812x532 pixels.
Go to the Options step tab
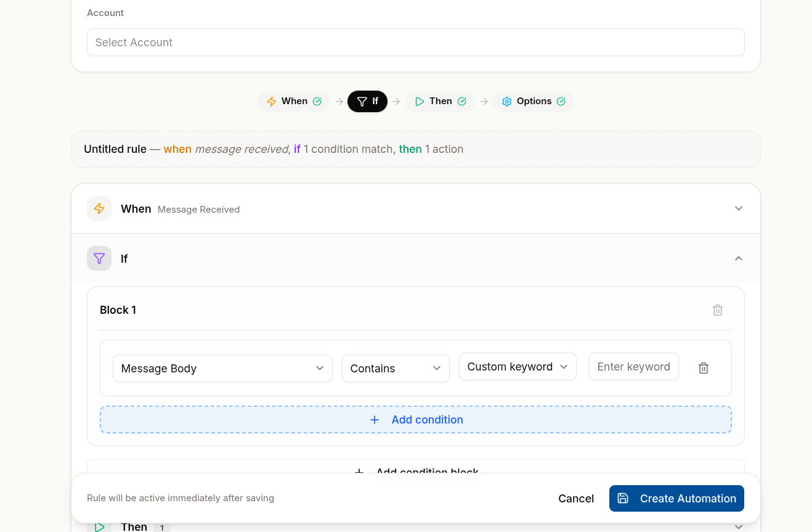pyautogui.click(x=533, y=102)
